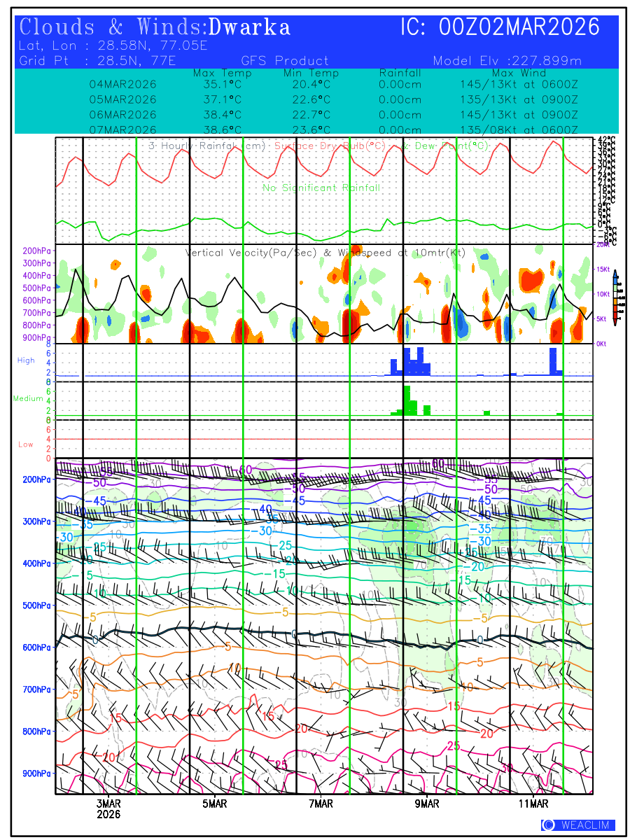630x840 pixels.
Task: Click the IC: 00Z02MAR2026 initial condition text
Action: (500, 28)
